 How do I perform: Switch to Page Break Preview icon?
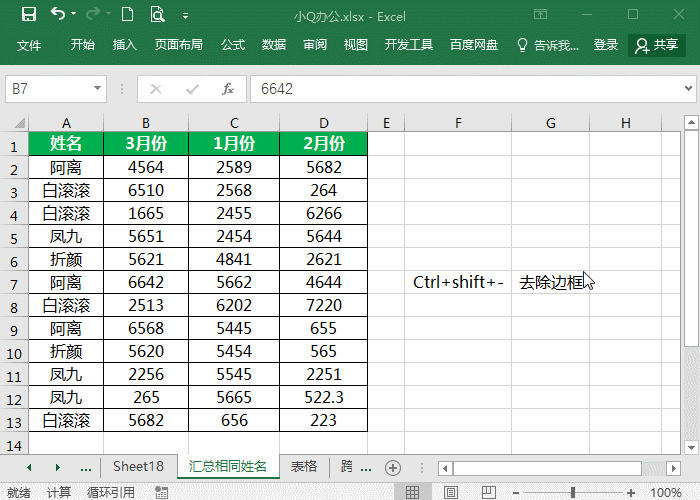pos(489,492)
